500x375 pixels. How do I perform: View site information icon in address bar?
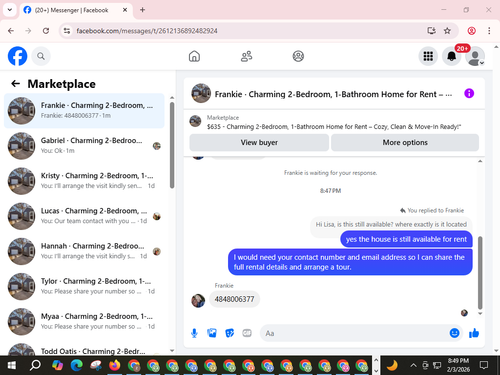click(67, 31)
